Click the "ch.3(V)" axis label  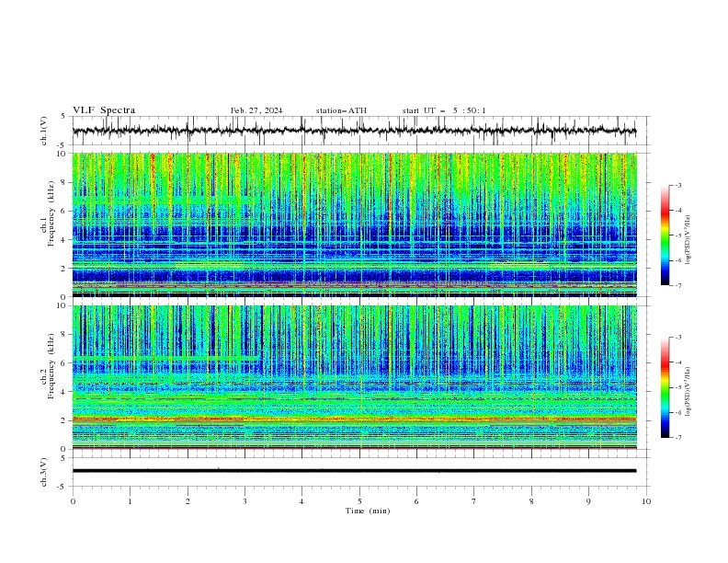click(44, 473)
